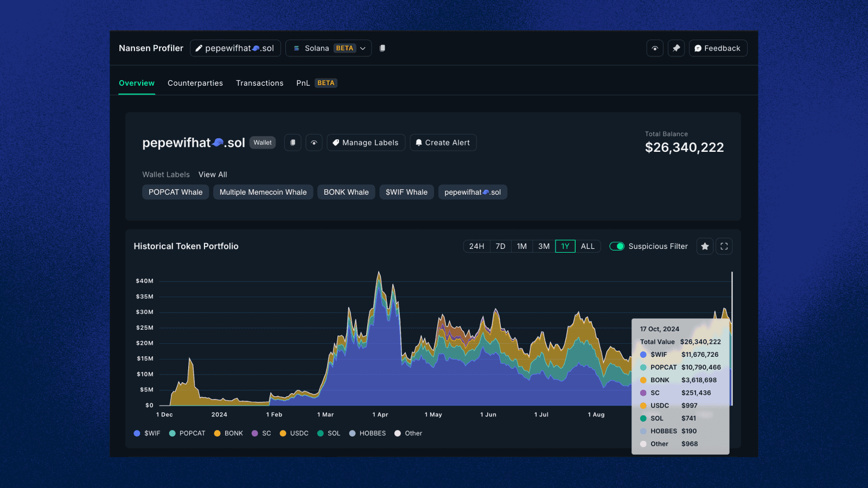Click the pencil edit icon beside pepewifhat.sol
The image size is (868, 488).
coord(199,48)
